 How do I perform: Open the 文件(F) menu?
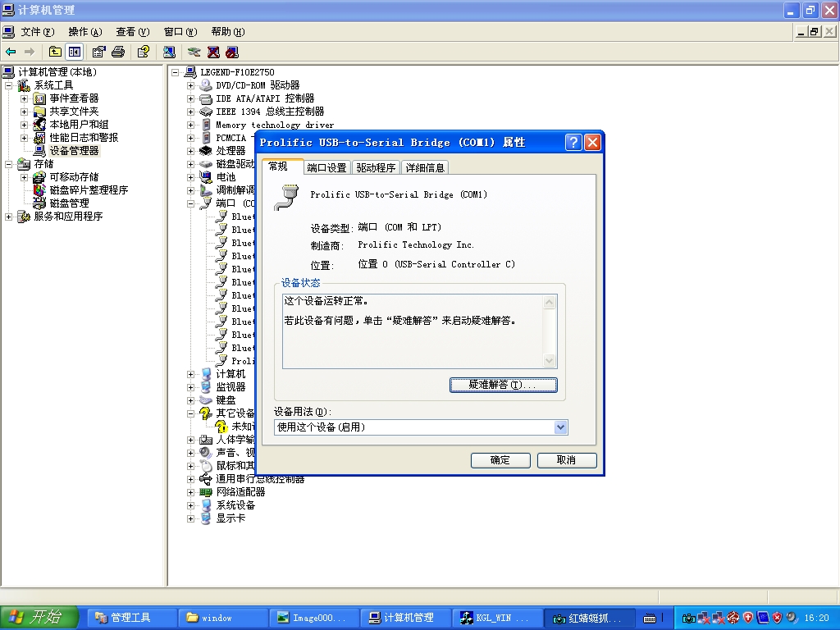coord(37,32)
